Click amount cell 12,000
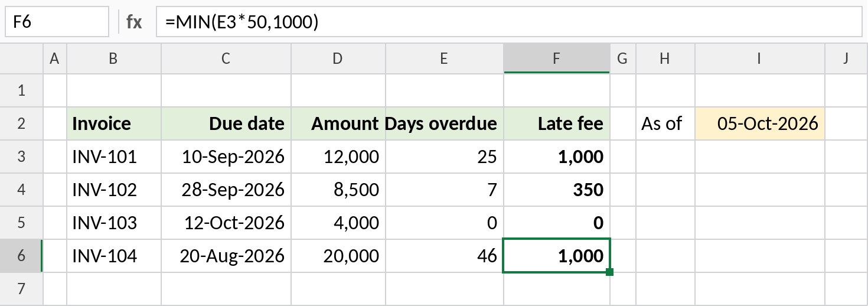Viewport: 868px width, 306px height. click(x=338, y=157)
